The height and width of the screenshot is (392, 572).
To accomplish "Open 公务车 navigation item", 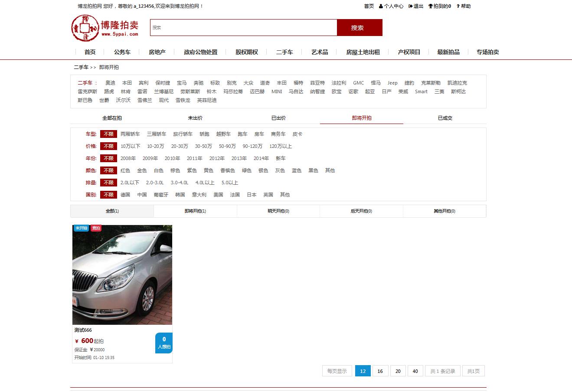I will (x=122, y=52).
